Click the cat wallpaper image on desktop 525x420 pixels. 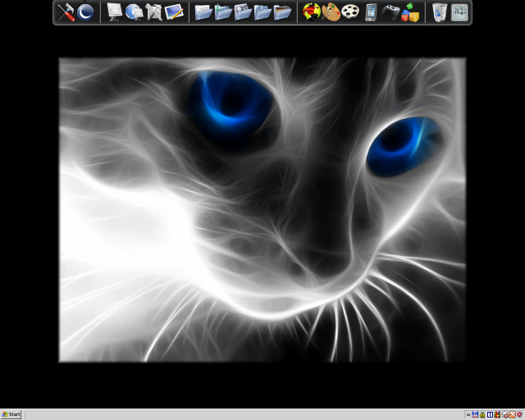[x=262, y=210]
